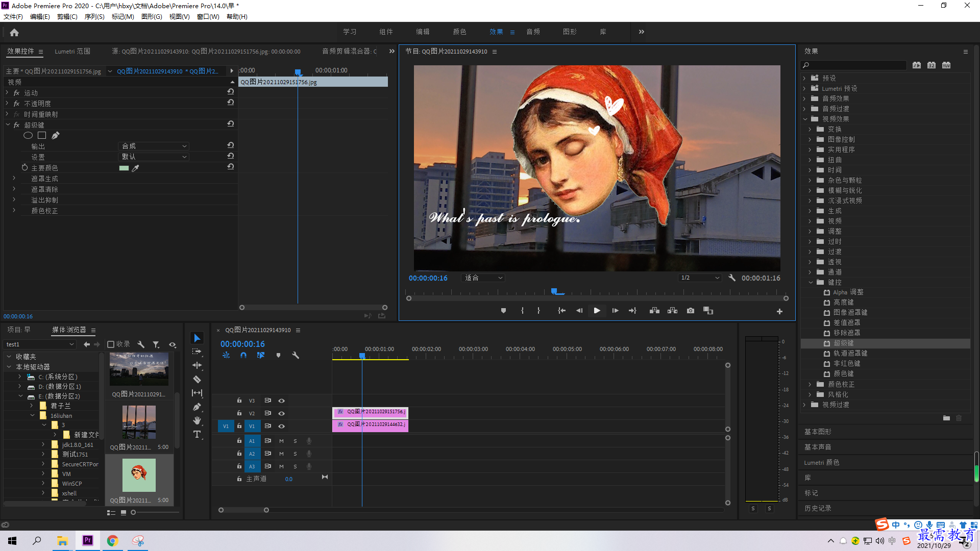Toggle V2 track output eye
Screen dimensions: 980x551
[x=281, y=414]
